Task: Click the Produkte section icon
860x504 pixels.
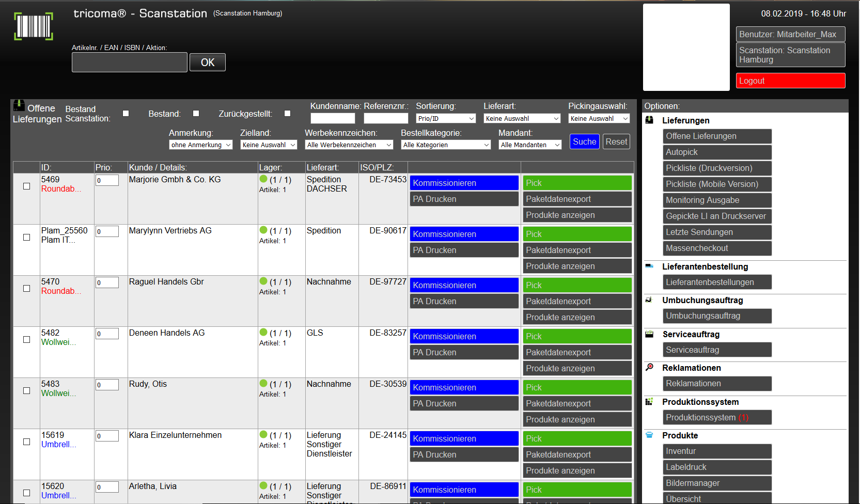Action: click(649, 435)
